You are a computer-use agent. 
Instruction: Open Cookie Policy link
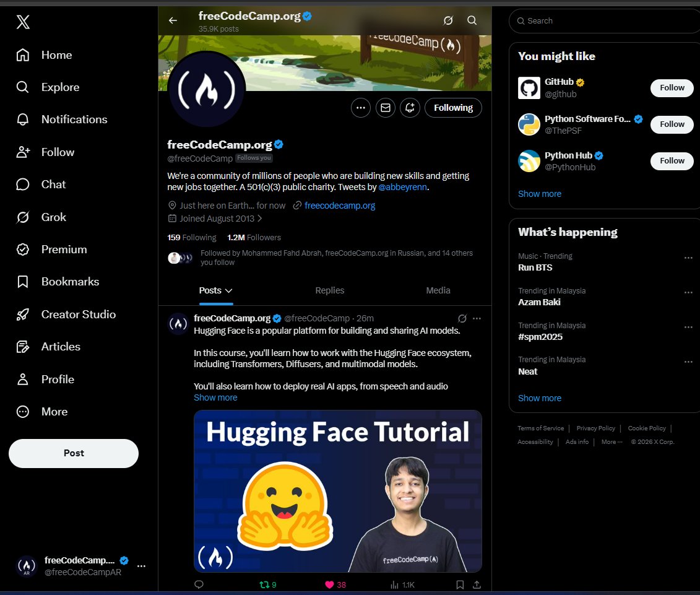tap(646, 428)
